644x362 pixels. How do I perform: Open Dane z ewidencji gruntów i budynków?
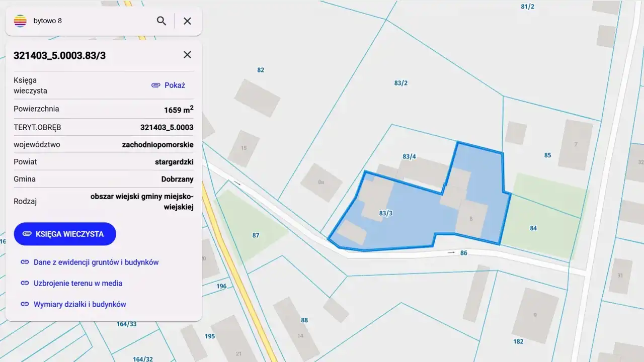click(x=96, y=262)
